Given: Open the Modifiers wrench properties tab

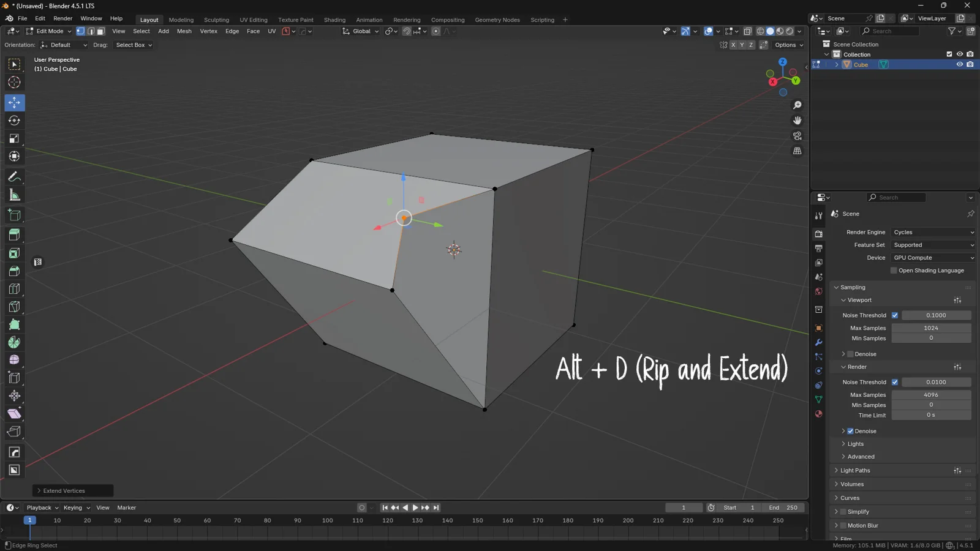Looking at the screenshot, I should [818, 342].
